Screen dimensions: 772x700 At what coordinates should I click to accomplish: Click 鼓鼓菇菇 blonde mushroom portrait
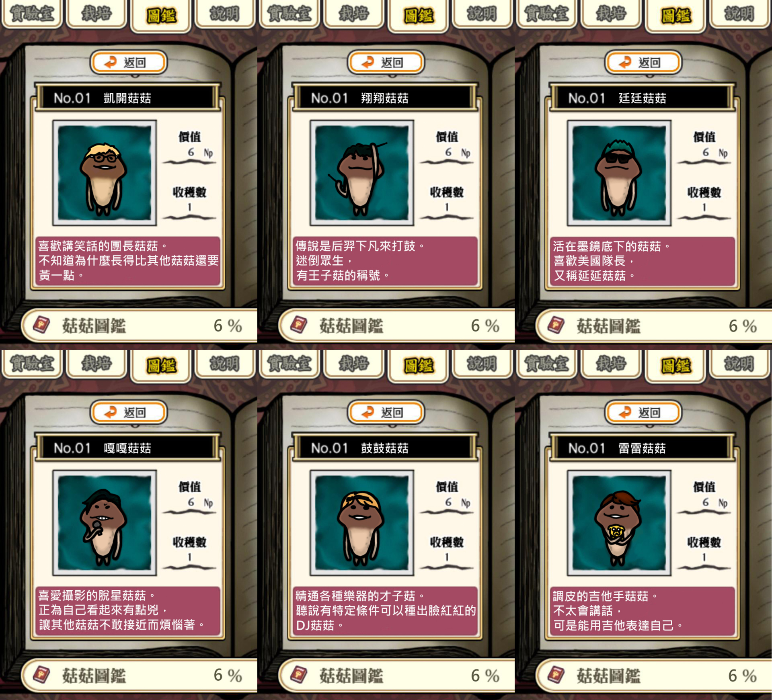(x=362, y=523)
